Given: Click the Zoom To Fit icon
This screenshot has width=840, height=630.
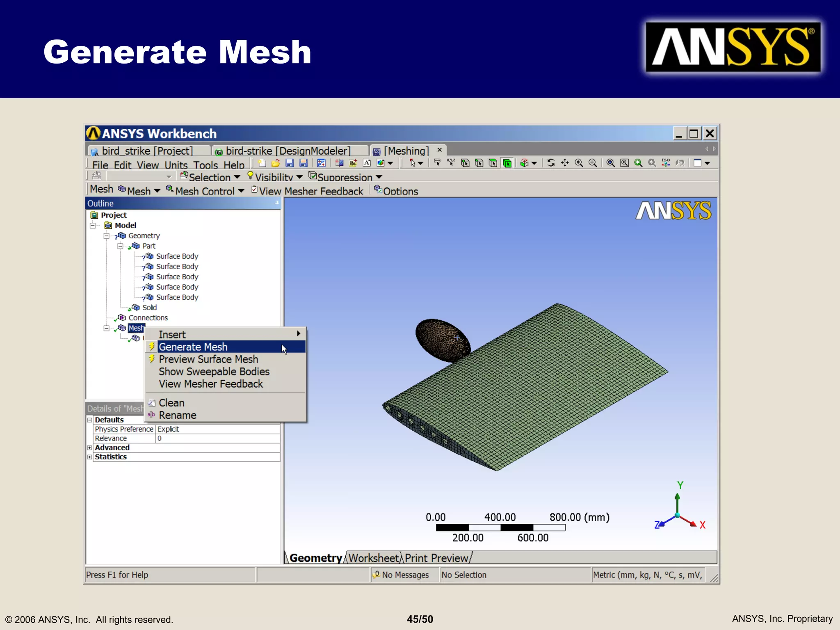Looking at the screenshot, I should coord(611,163).
